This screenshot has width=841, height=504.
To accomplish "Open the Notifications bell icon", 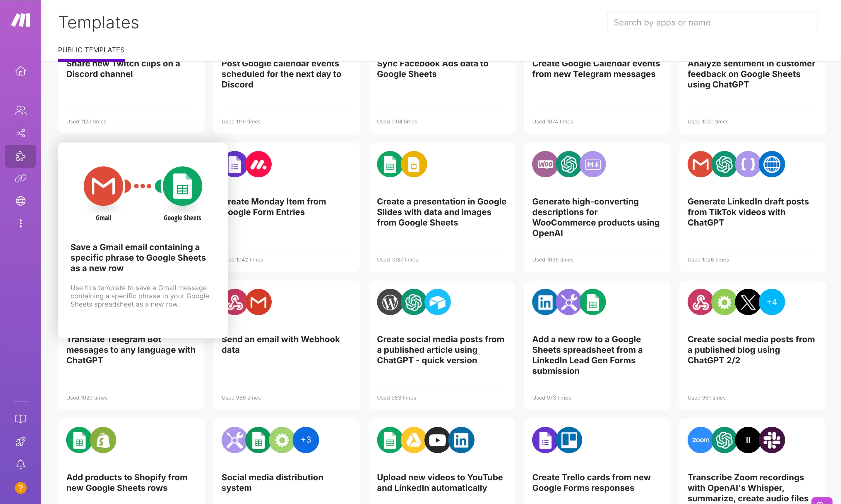I will (21, 464).
